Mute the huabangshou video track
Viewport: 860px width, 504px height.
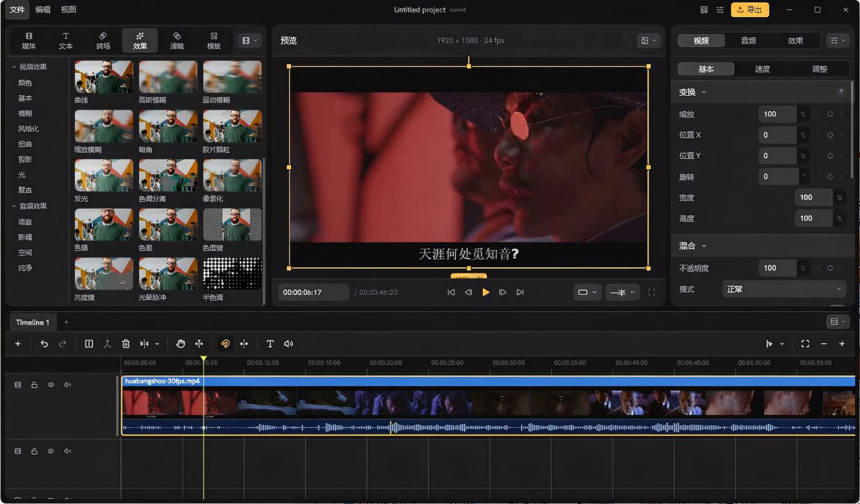(68, 385)
